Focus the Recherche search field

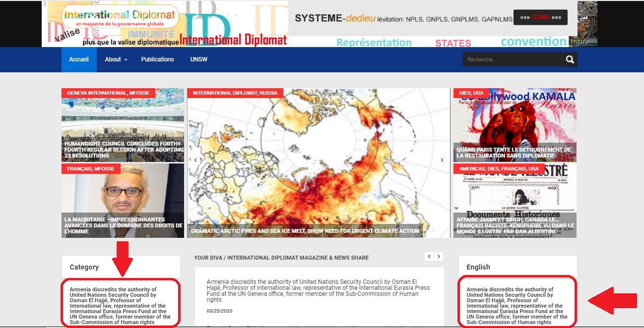tap(513, 59)
